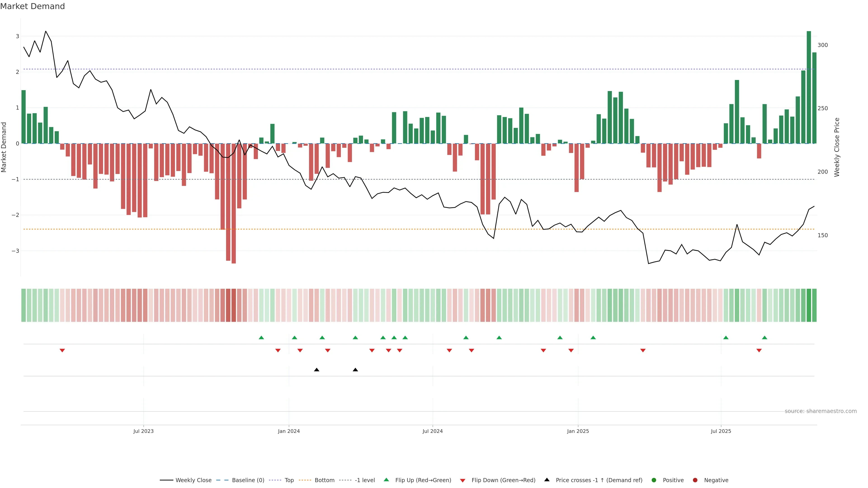Click the first black price-cross triangle marker
Viewport: 868px width, 488px height.
[x=316, y=370]
